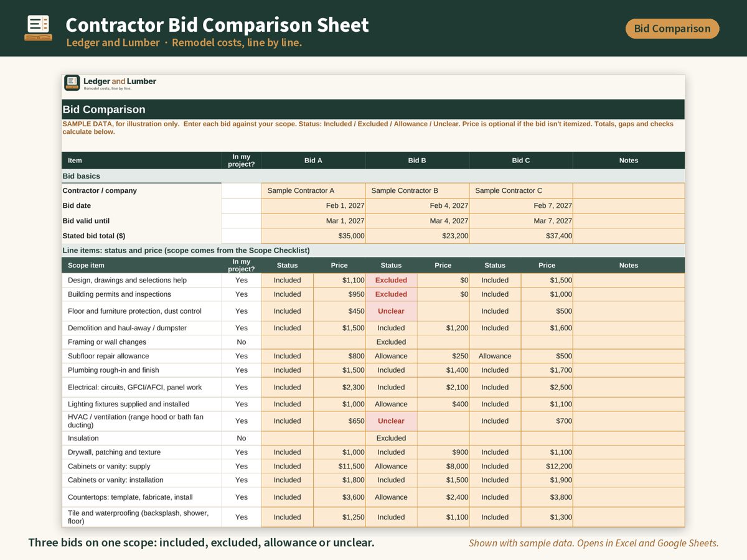Click Bid C Allowance status for Subfloor repair

[x=495, y=356]
